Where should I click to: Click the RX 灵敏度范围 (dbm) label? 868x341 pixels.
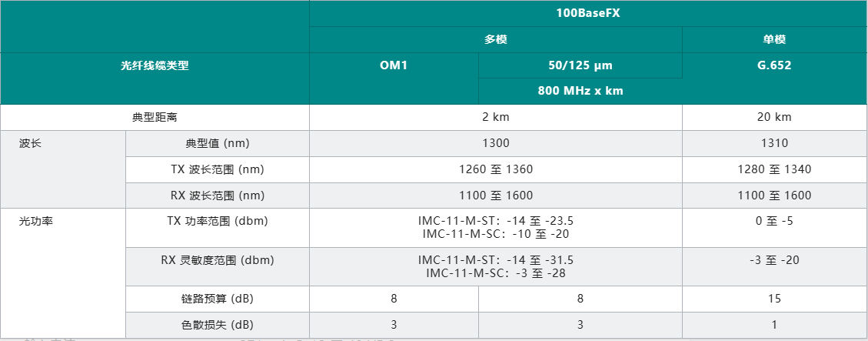point(217,260)
